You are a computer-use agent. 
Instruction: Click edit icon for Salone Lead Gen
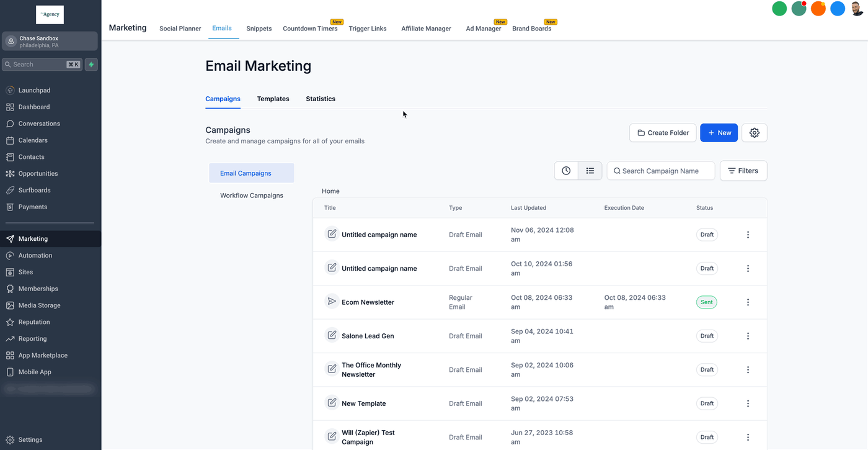click(x=332, y=335)
